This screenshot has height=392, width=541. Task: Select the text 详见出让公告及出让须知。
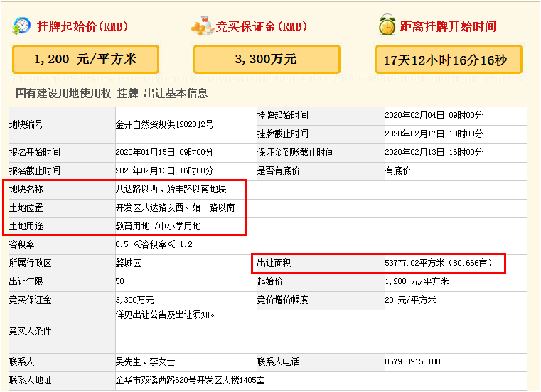[x=165, y=315]
